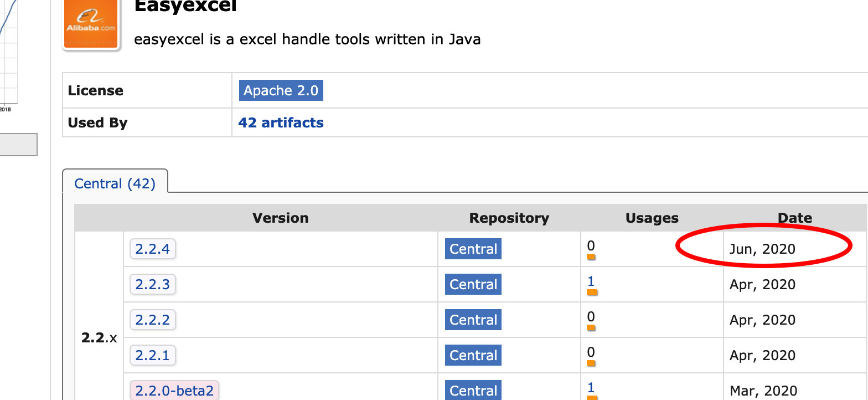
Task: Click the Alibaba Easyexcel logo image
Action: [91, 25]
